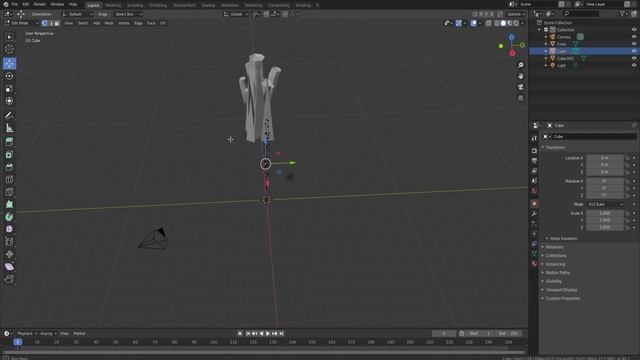640x360 pixels.
Task: Toggle camera view icon in viewport
Action: click(x=520, y=87)
